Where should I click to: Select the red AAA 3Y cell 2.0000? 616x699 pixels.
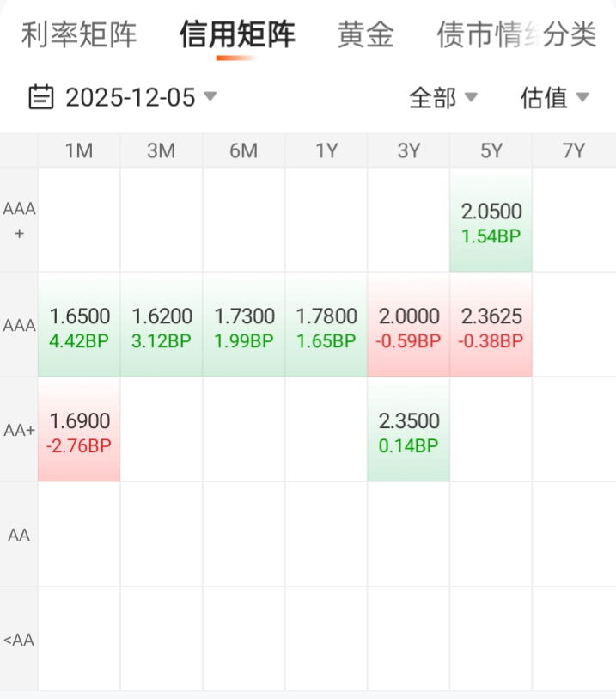[409, 326]
